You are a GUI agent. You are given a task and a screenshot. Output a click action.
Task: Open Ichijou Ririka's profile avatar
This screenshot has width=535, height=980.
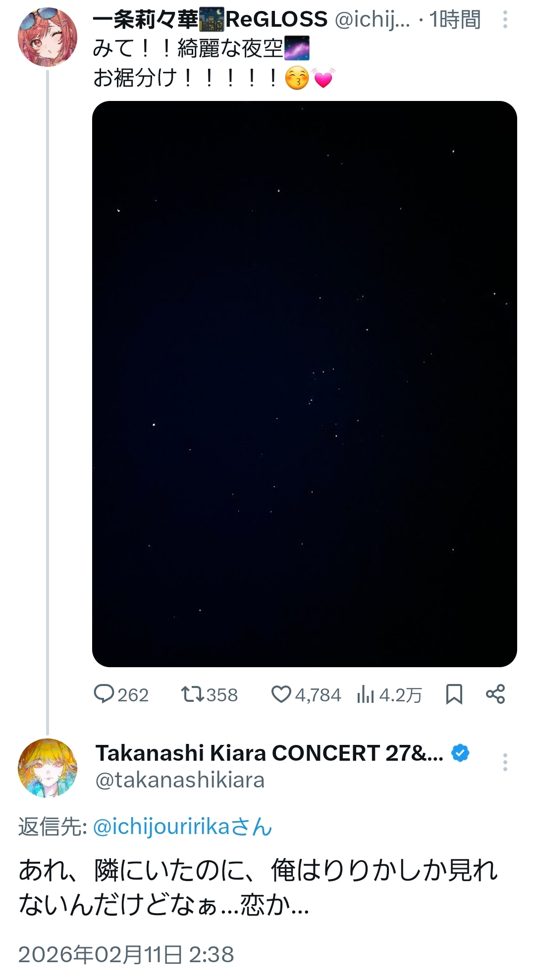[x=48, y=37]
